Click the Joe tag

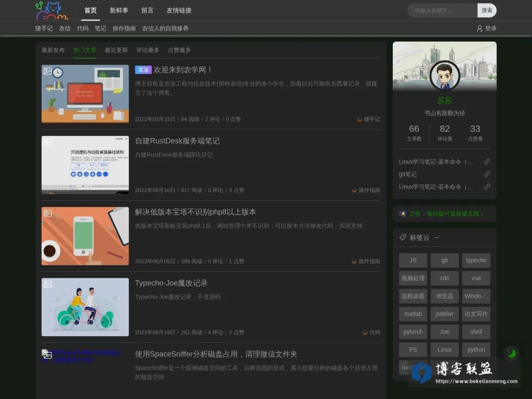click(445, 332)
